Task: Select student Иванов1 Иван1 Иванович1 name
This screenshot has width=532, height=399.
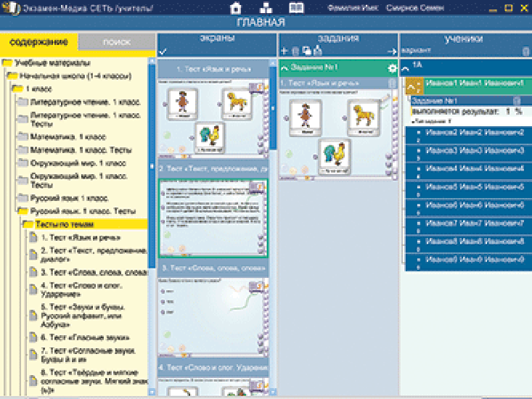Action: pyautogui.click(x=475, y=83)
